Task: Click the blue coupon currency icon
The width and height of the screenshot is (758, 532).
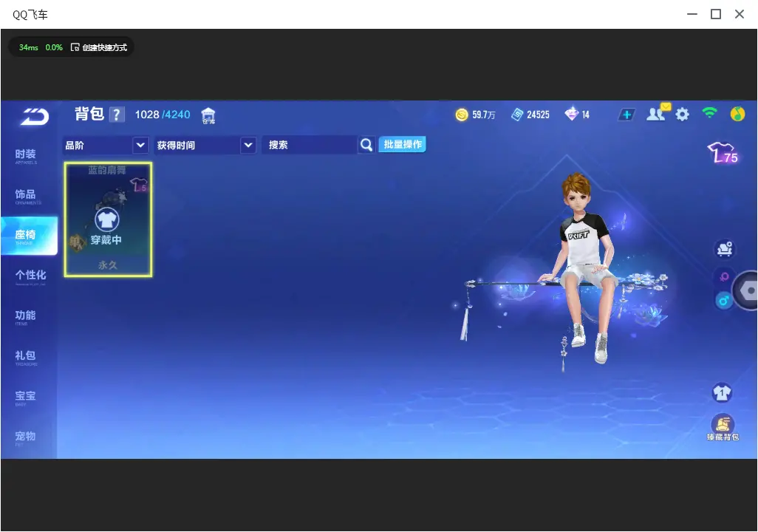Action: [x=517, y=115]
